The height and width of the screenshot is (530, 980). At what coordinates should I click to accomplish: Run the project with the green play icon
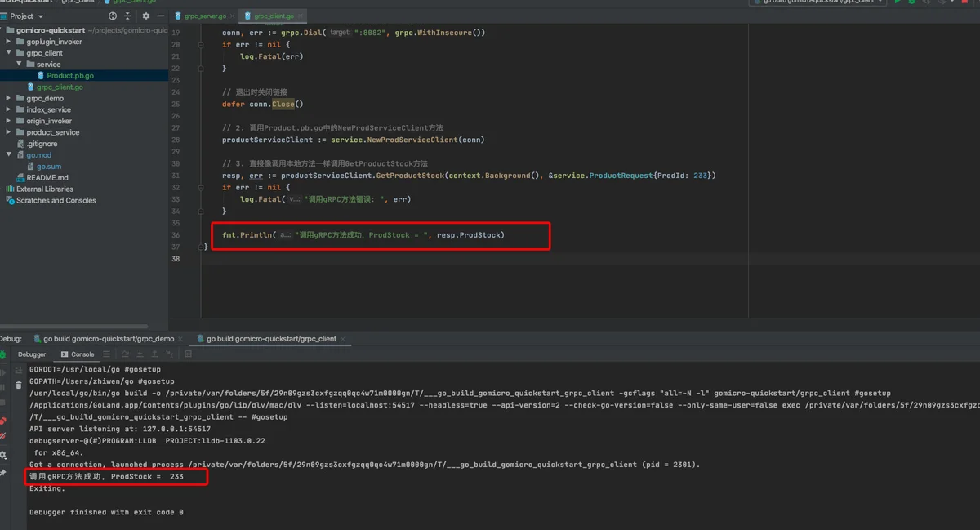(x=898, y=2)
